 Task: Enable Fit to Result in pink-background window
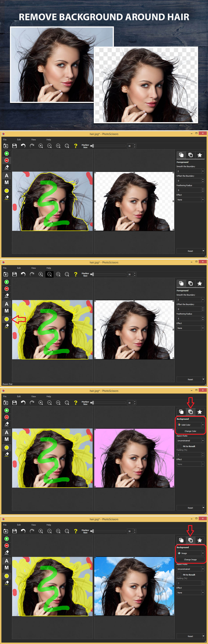(x=179, y=446)
